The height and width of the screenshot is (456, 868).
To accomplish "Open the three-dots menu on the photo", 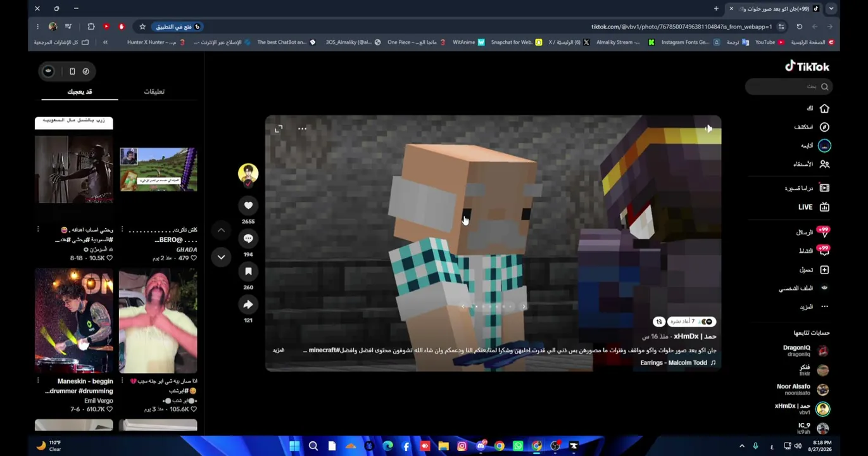I will tap(302, 129).
